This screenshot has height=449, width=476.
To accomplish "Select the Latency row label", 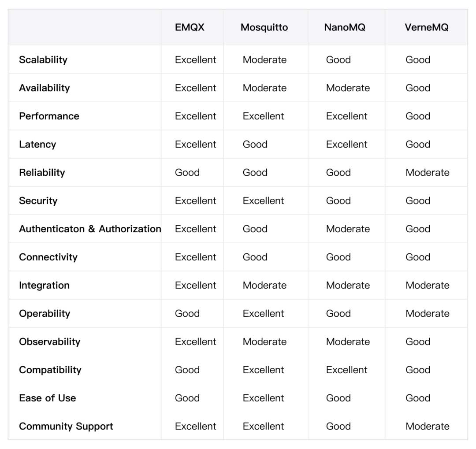I will [x=37, y=144].
